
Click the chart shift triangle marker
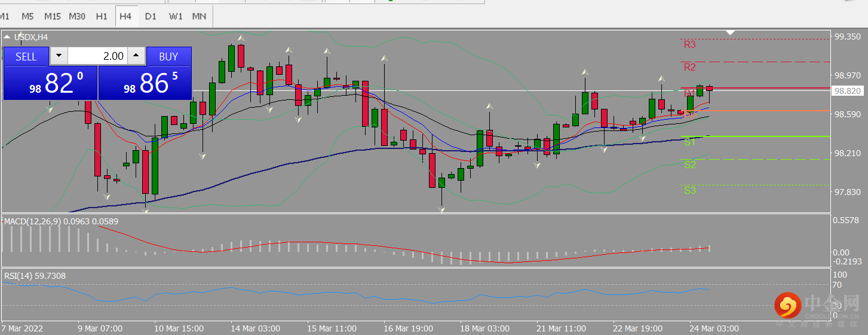click(730, 32)
